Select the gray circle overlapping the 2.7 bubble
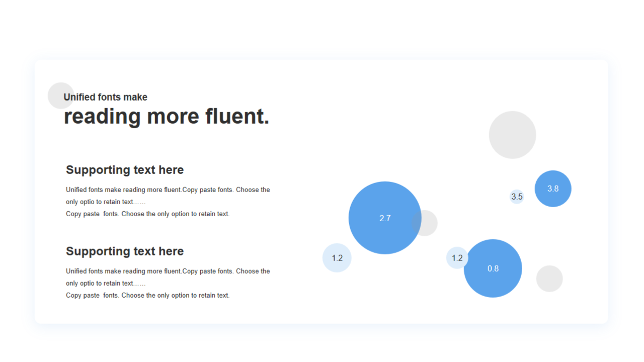 tap(425, 223)
